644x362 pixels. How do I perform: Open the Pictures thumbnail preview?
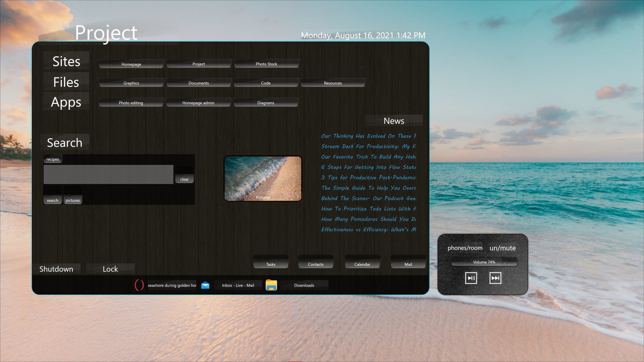(263, 178)
